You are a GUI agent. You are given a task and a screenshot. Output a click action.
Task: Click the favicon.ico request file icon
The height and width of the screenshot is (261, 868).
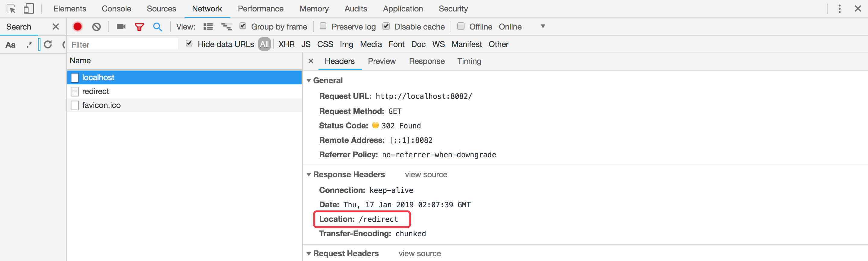click(x=75, y=105)
